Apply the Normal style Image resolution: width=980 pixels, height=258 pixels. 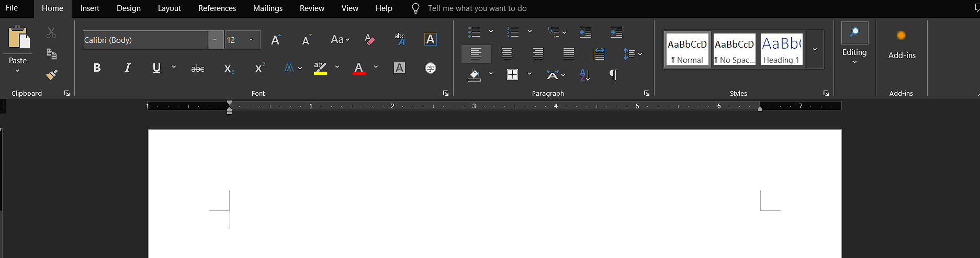pyautogui.click(x=688, y=50)
